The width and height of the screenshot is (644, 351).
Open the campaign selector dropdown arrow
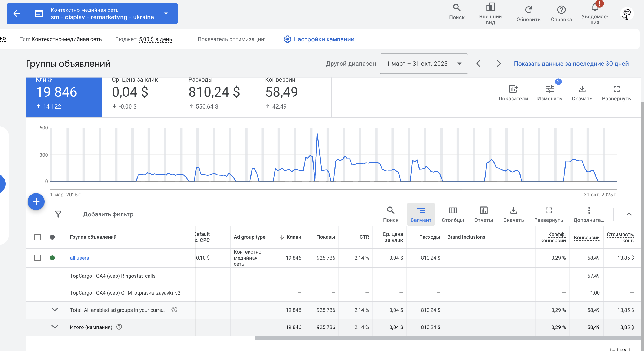166,13
